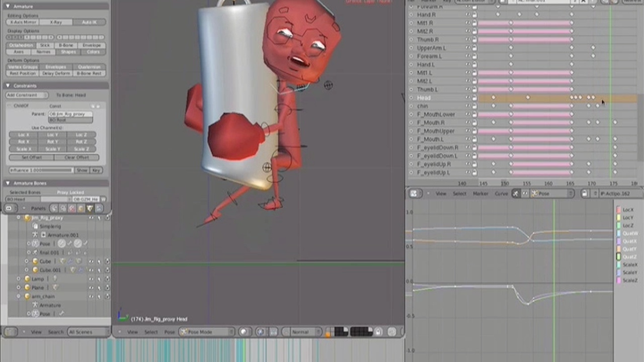Toggle mute icon on UpperArm.L channel

pos(468,48)
